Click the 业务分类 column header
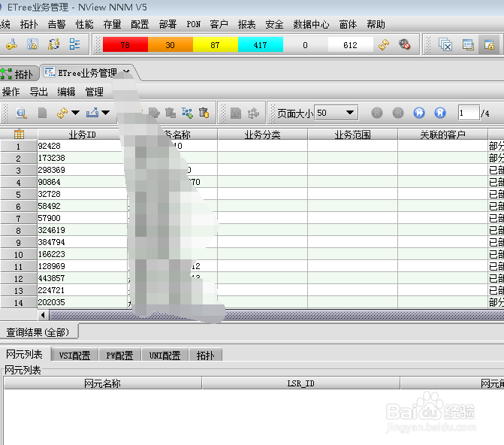 pos(263,135)
